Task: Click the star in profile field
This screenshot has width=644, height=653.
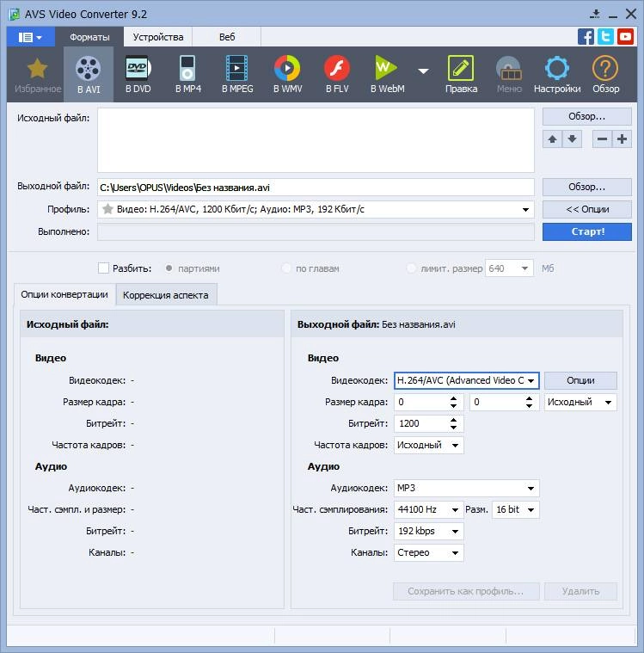Action: click(107, 209)
